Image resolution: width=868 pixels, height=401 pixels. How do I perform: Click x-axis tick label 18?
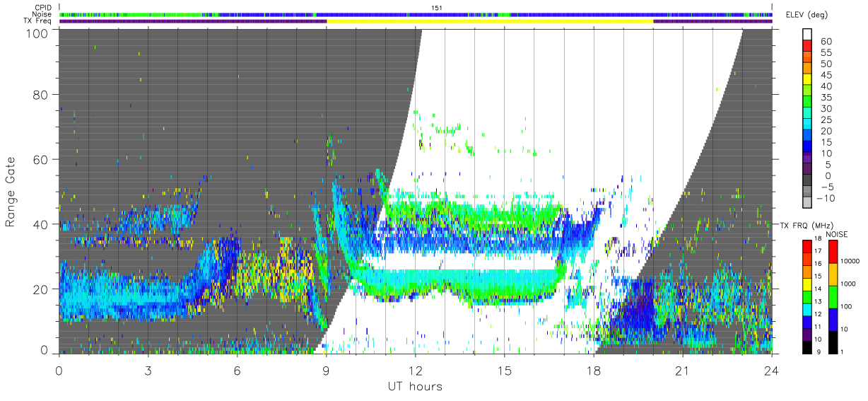(593, 370)
